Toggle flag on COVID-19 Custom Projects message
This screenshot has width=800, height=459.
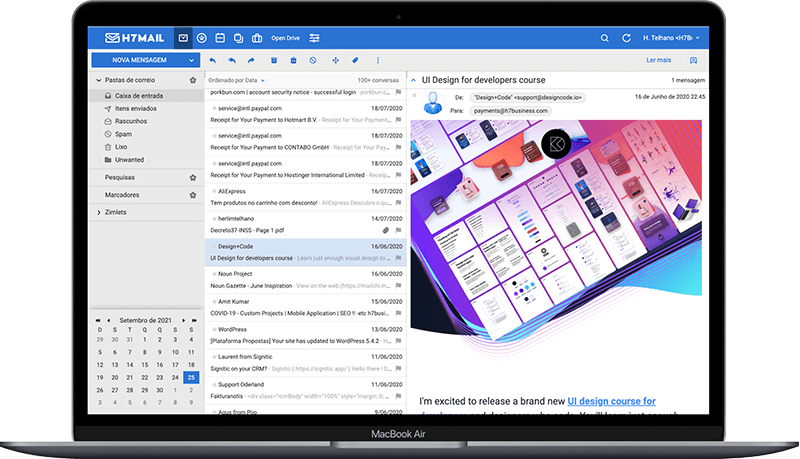(x=398, y=313)
